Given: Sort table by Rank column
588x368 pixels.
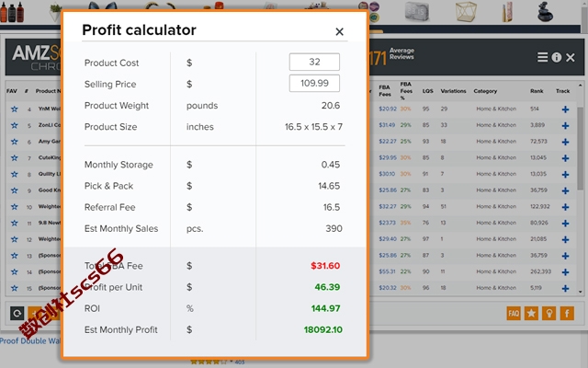Looking at the screenshot, I should click(537, 91).
